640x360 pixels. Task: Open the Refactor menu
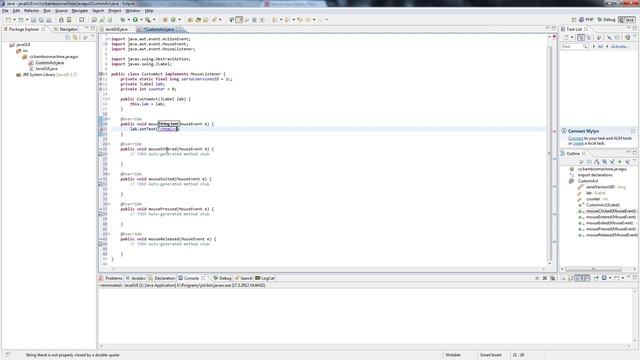31,11
